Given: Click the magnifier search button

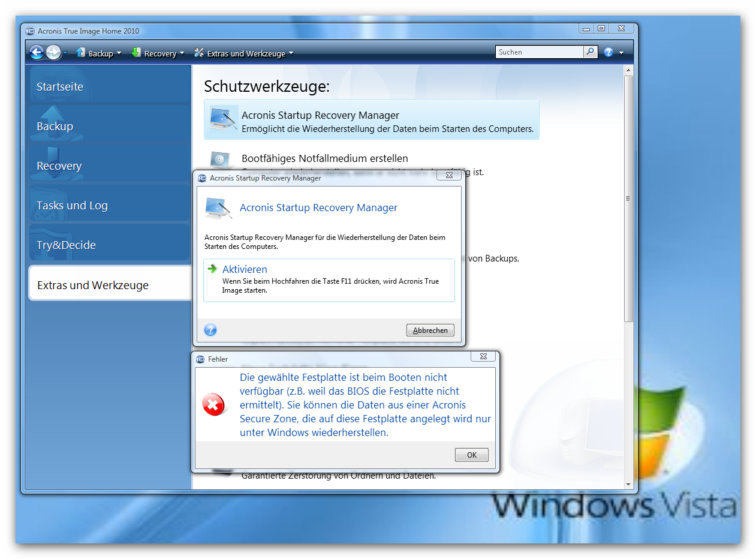Looking at the screenshot, I should click(591, 52).
